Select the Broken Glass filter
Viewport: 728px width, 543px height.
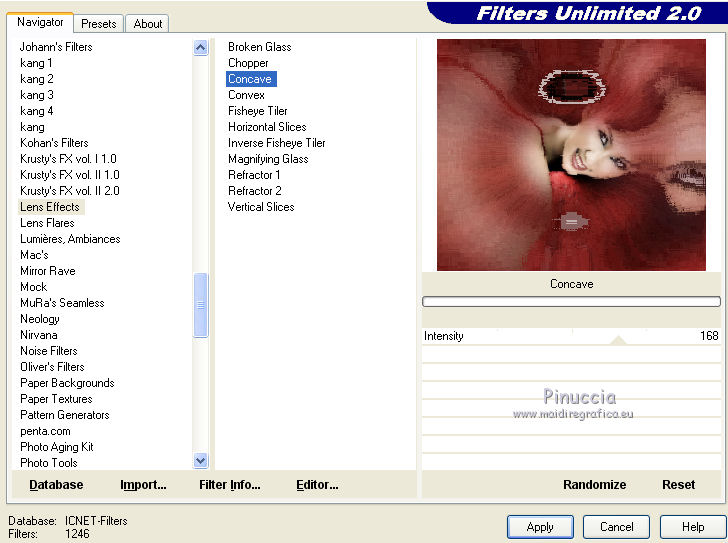pos(260,47)
